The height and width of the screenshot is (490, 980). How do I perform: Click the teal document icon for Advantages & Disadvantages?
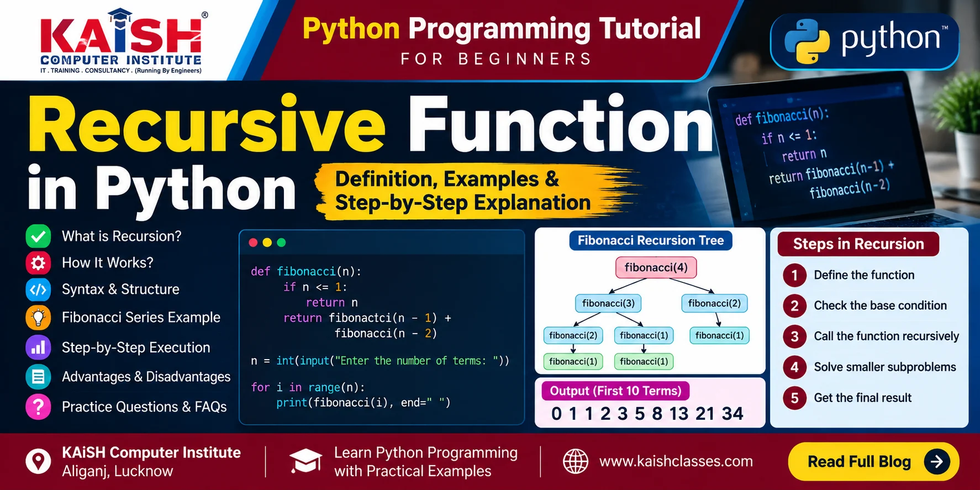[x=38, y=377]
